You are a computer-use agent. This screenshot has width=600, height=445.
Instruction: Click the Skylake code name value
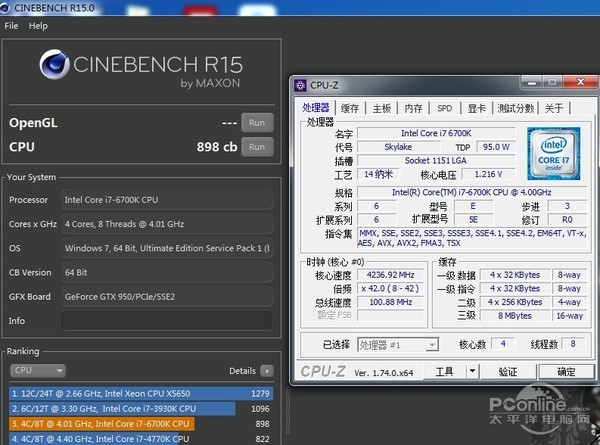click(398, 147)
